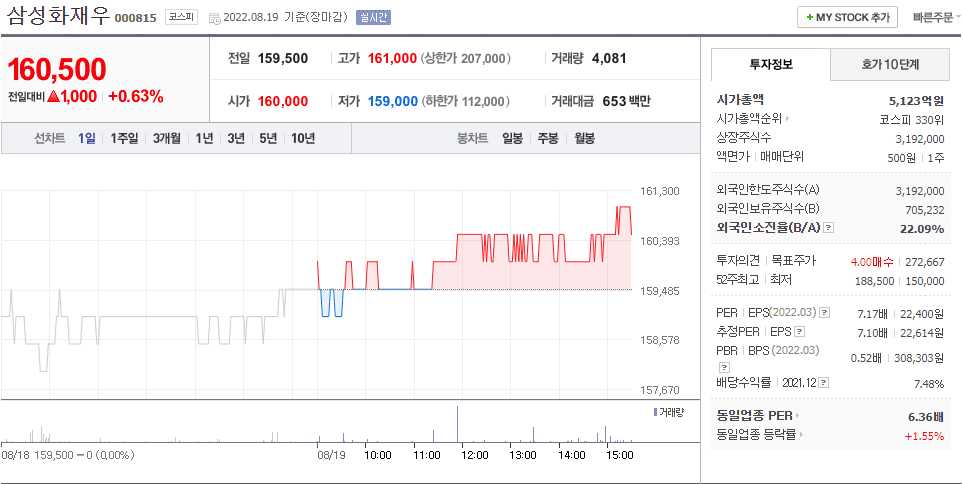The image size is (963, 484).
Task: Toggle the 실시간 badge
Action: tap(373, 18)
